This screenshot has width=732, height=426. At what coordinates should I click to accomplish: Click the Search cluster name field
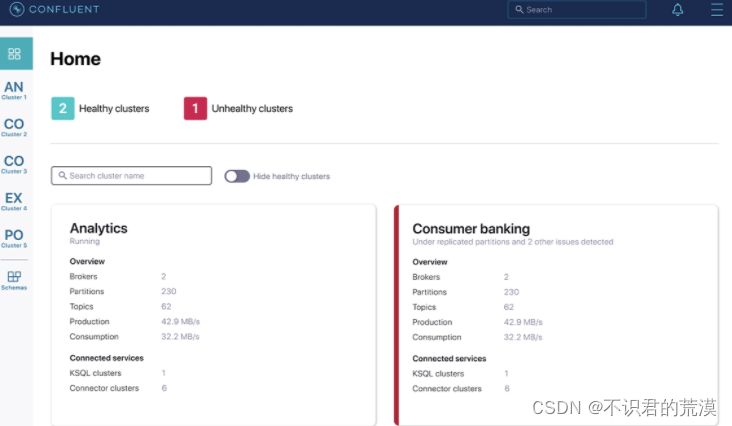click(131, 175)
